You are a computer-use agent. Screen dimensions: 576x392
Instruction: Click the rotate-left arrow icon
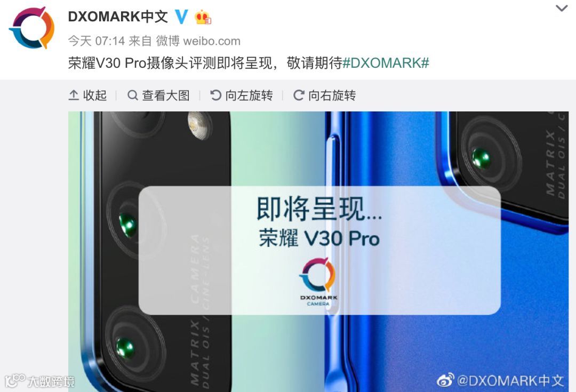pos(215,95)
